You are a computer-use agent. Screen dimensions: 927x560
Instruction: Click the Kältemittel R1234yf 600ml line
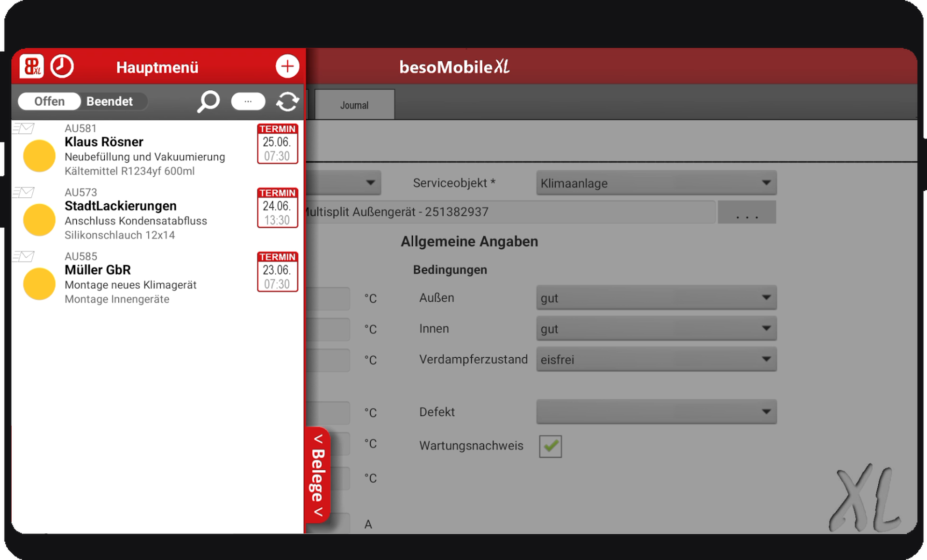(x=129, y=171)
